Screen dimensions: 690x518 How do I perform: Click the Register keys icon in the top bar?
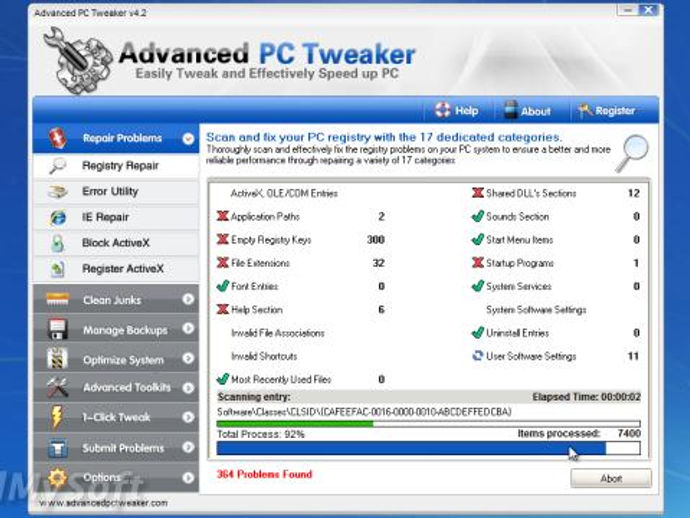pyautogui.click(x=585, y=110)
